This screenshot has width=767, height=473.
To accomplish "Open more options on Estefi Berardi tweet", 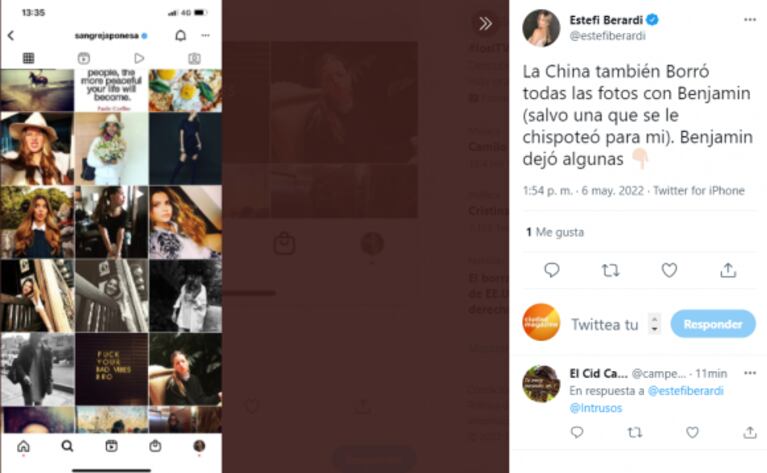I will click(x=749, y=20).
